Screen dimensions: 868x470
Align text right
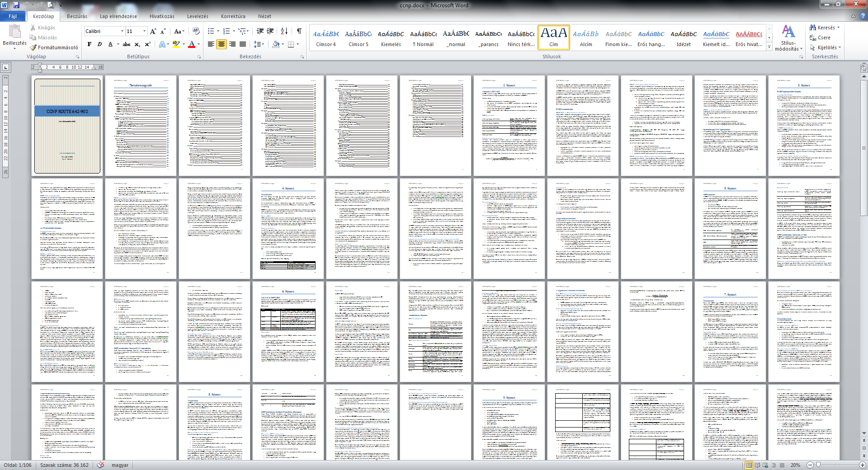tap(232, 44)
